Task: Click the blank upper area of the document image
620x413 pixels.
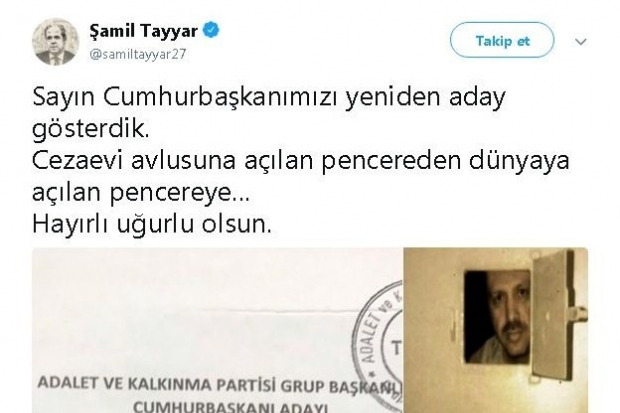Action: (198, 277)
